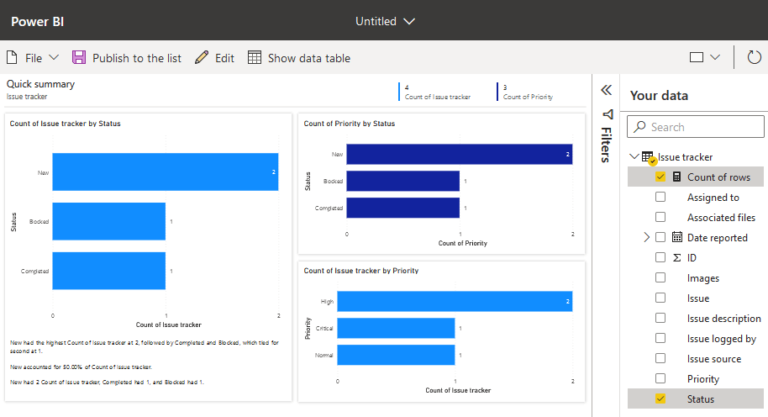Select the Normal bar in Issue tracker by Priority
This screenshot has height=417, width=768.
[x=396, y=355]
